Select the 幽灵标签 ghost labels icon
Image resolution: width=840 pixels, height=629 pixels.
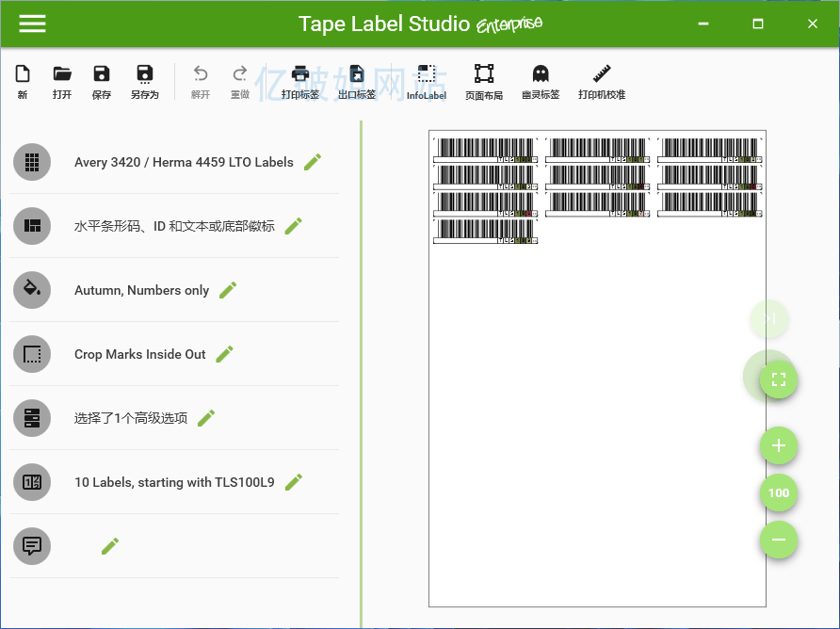[x=540, y=81]
